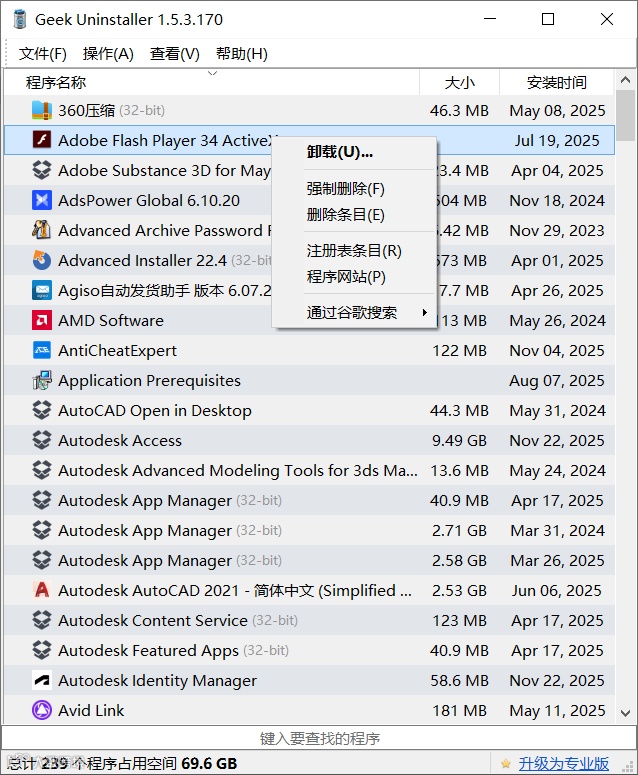Click the vertical scrollbar thumb
638x775 pixels.
tap(625, 115)
